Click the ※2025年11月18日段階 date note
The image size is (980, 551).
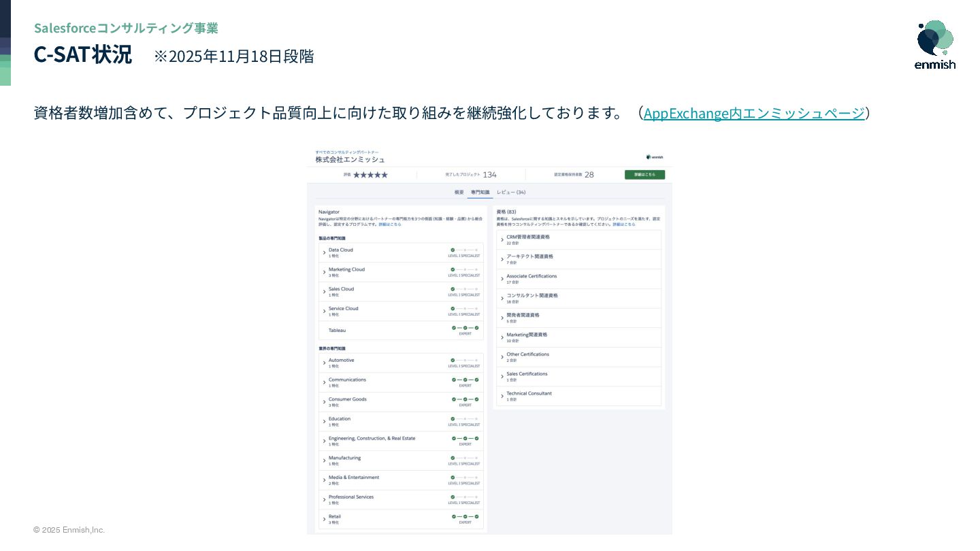[x=234, y=56]
